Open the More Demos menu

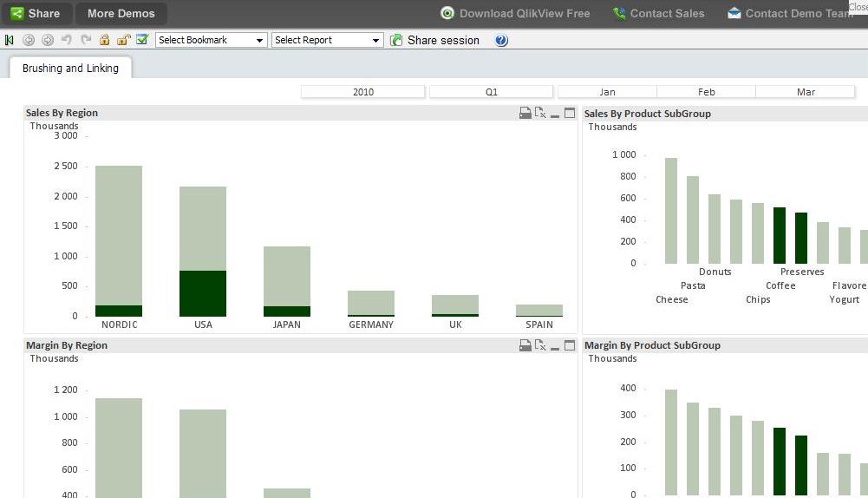121,13
